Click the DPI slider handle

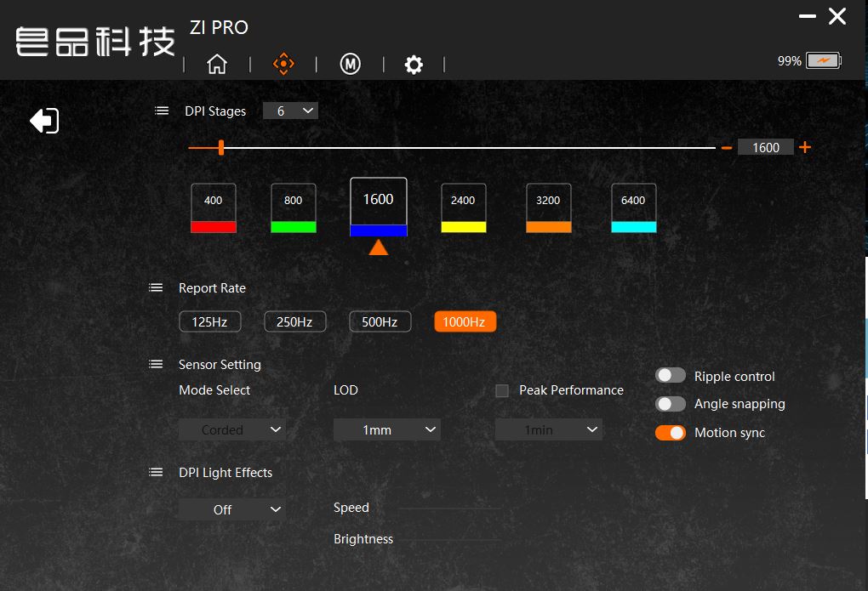221,147
